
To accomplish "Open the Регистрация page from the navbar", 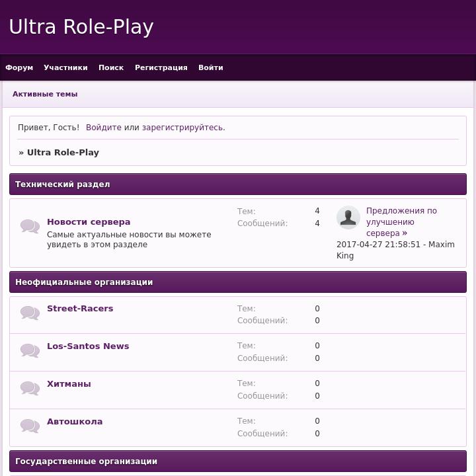I will click(161, 67).
